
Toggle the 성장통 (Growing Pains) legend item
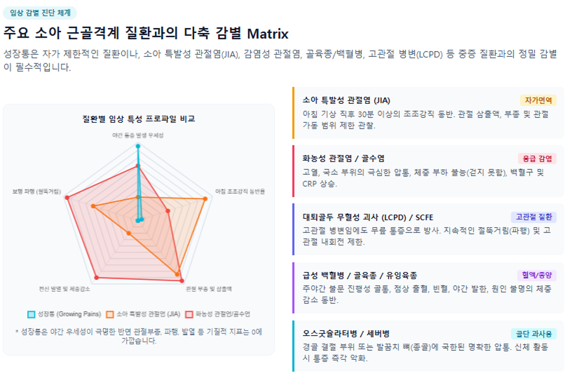point(64,315)
